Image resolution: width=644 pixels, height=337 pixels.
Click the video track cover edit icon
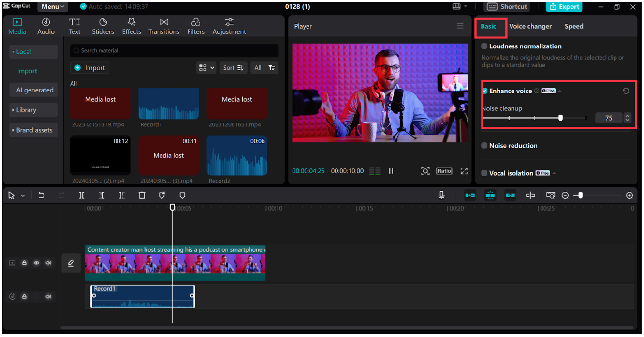click(x=71, y=263)
